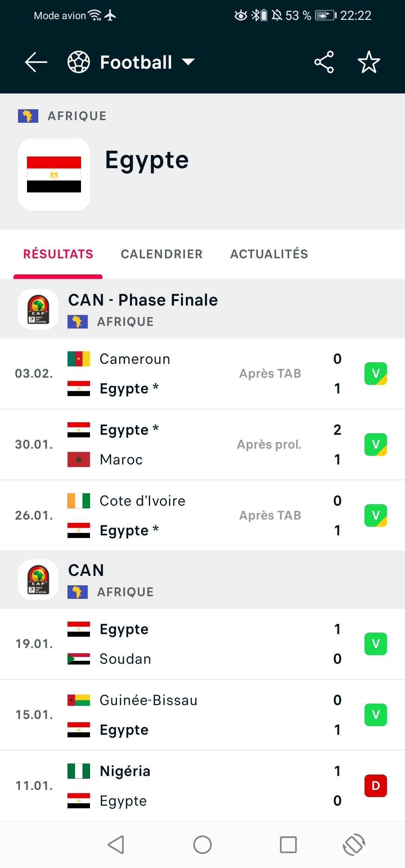Tap the screen rotation icon
The width and height of the screenshot is (405, 868).
click(354, 845)
